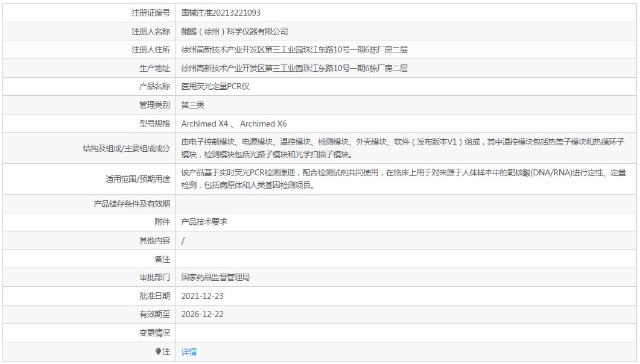
Task: Select approval department 国家药品监督管理局
Action: (x=215, y=278)
